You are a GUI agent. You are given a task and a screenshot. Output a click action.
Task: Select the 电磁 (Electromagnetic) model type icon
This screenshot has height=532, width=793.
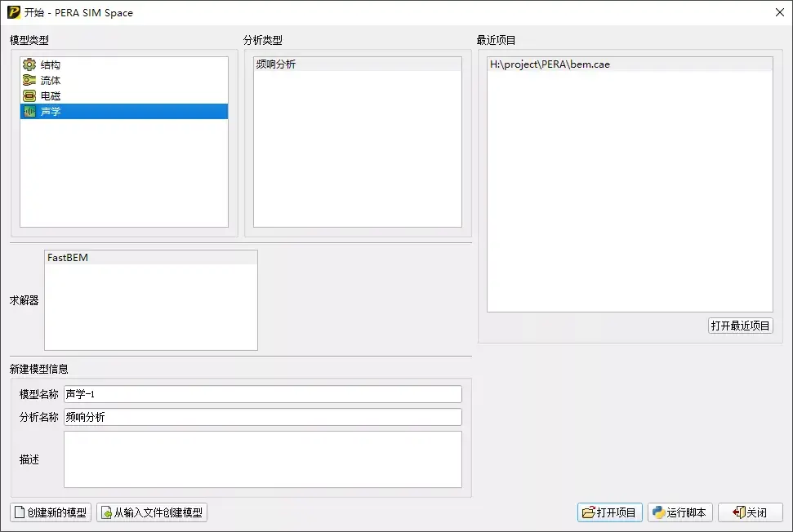[x=29, y=95]
